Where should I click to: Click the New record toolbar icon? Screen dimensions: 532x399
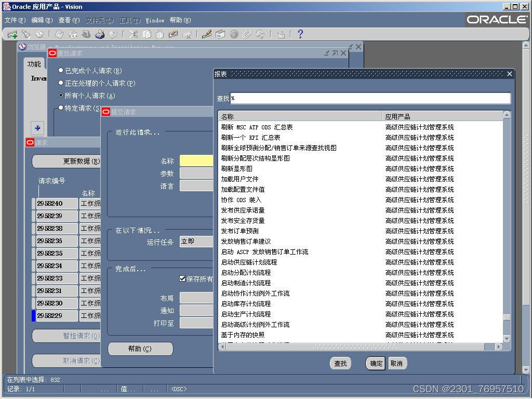point(12,34)
